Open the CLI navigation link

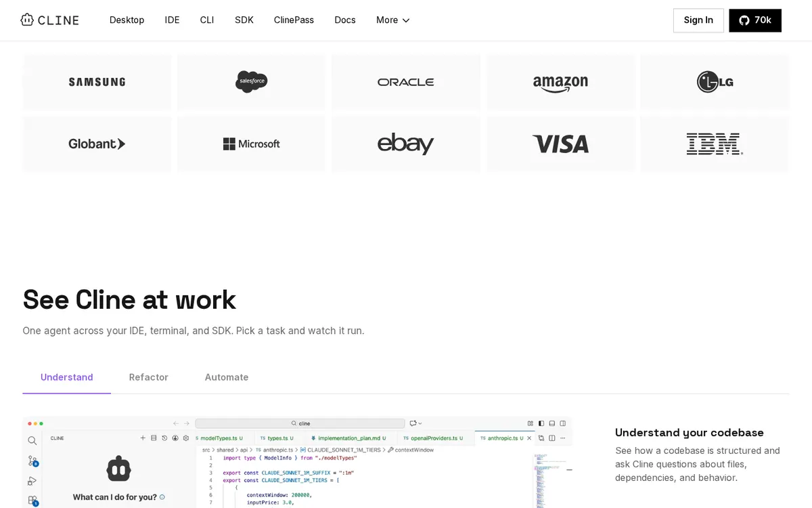click(x=207, y=20)
